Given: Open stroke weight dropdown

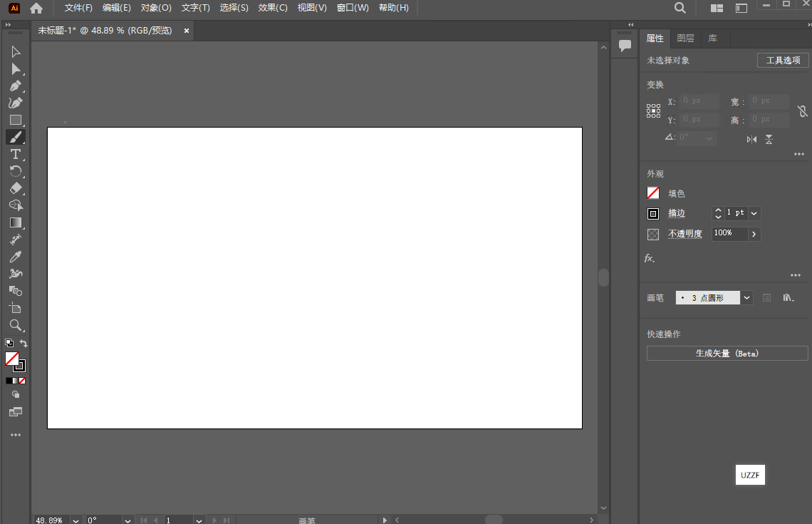Looking at the screenshot, I should click(754, 213).
